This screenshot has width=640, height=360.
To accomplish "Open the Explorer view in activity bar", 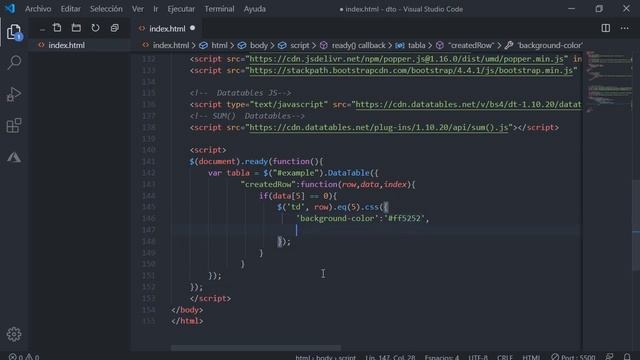I will [x=14, y=32].
